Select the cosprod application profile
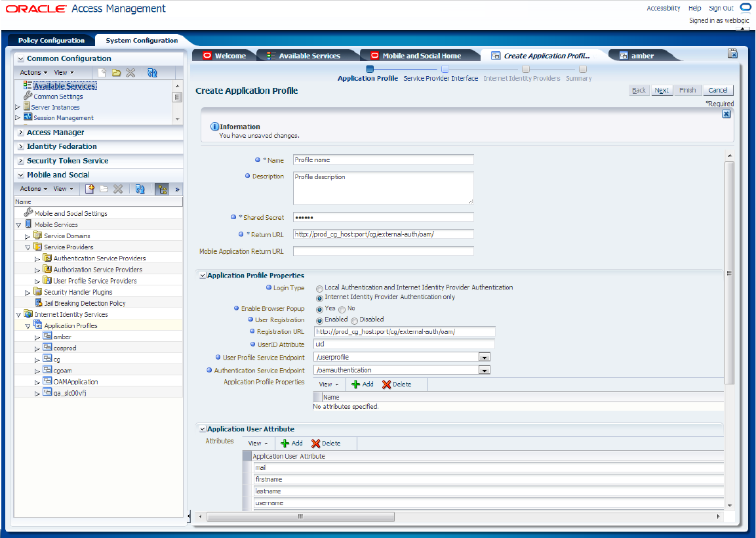The image size is (756, 538). pyautogui.click(x=65, y=348)
